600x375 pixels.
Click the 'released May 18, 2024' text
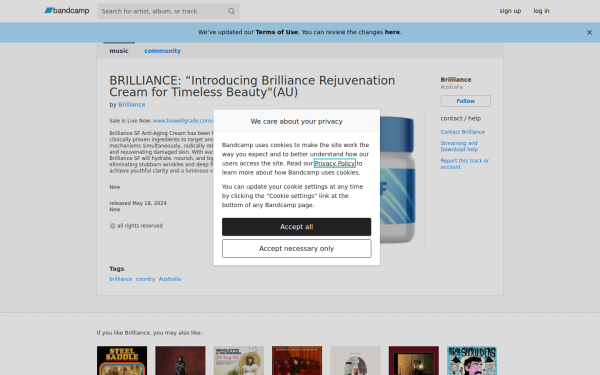pyautogui.click(x=138, y=203)
